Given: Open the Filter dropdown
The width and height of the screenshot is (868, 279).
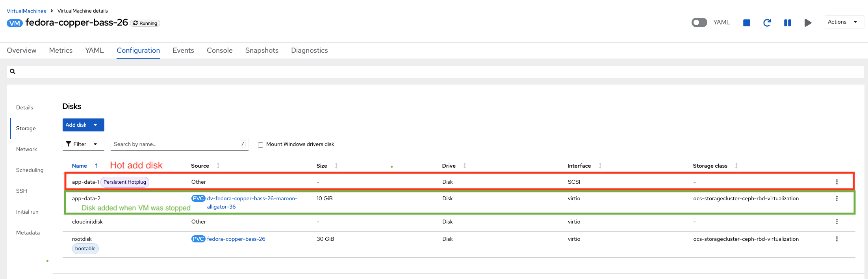Looking at the screenshot, I should tap(83, 144).
